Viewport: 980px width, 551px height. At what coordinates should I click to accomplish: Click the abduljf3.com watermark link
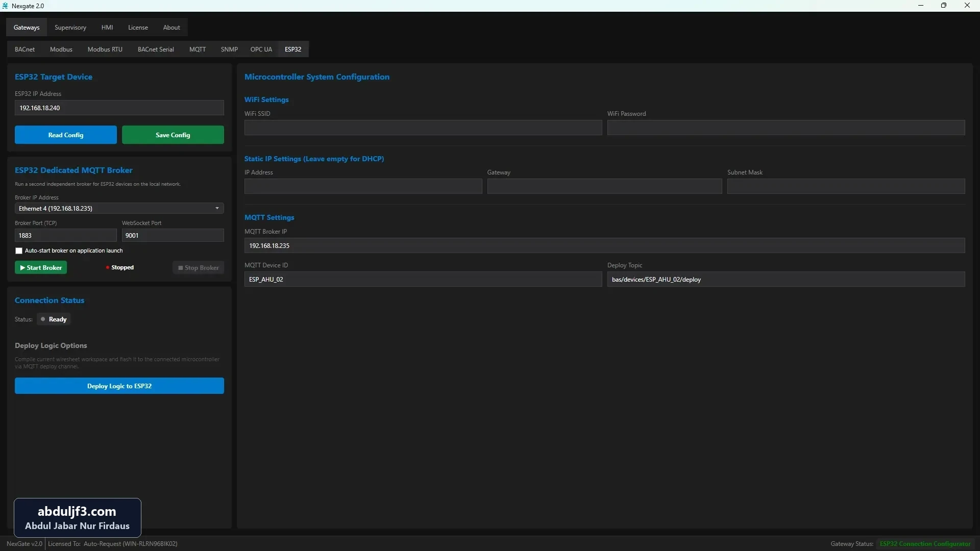click(77, 512)
